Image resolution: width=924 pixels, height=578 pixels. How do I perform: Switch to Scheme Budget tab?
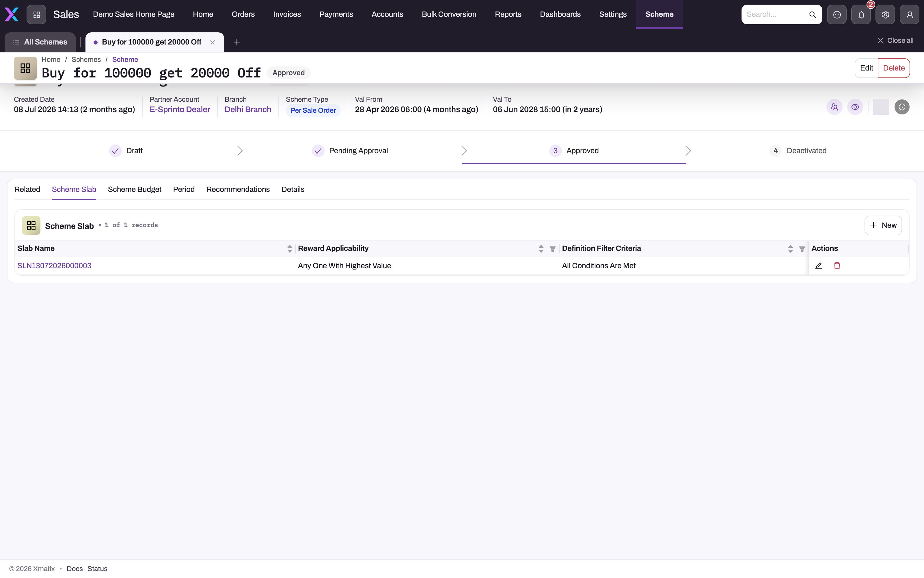click(134, 190)
